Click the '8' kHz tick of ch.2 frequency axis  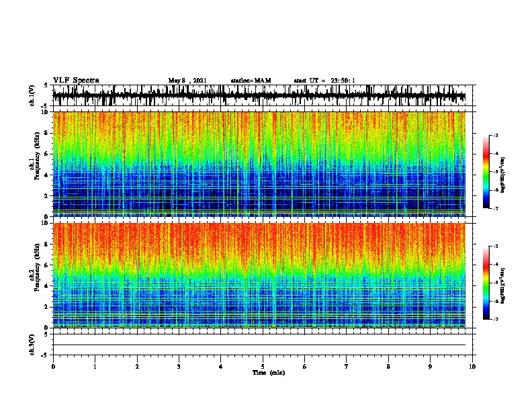(46, 244)
